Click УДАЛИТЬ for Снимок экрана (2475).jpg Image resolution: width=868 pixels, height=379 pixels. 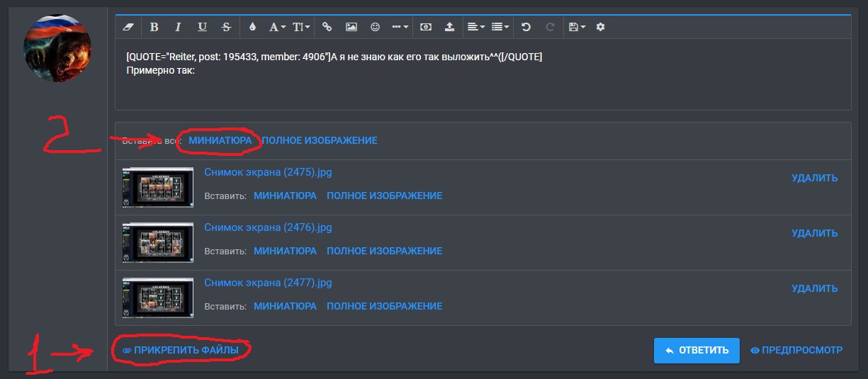click(x=814, y=178)
